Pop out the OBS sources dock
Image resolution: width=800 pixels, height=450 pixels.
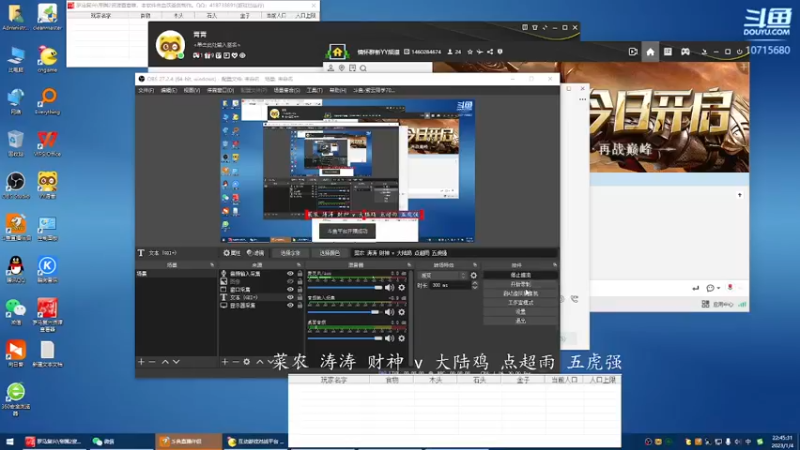pyautogui.click(x=299, y=265)
